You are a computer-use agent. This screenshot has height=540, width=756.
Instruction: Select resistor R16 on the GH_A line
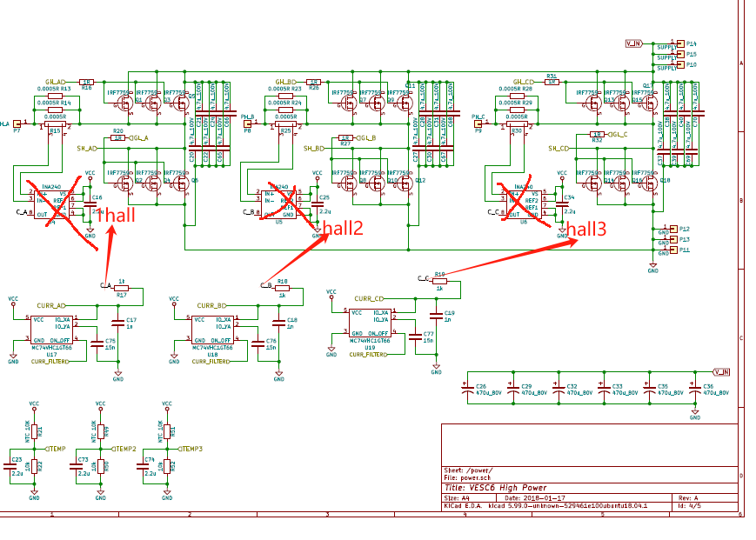point(86,81)
